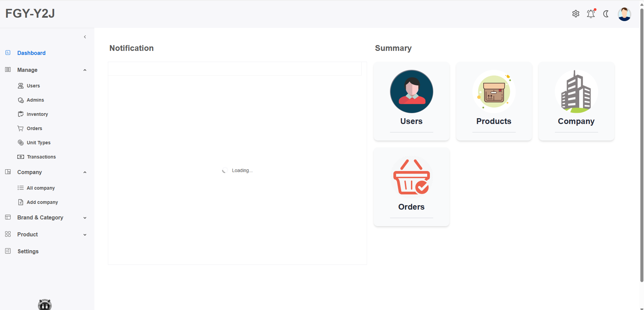Click the mascot avatar at sidebar bottom
Screen dimensions: 644x310
(x=45, y=304)
